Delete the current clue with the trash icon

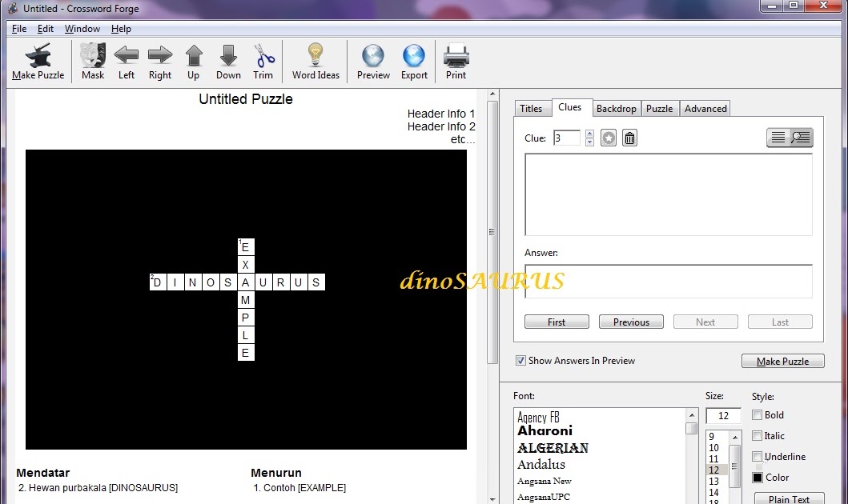[x=629, y=138]
